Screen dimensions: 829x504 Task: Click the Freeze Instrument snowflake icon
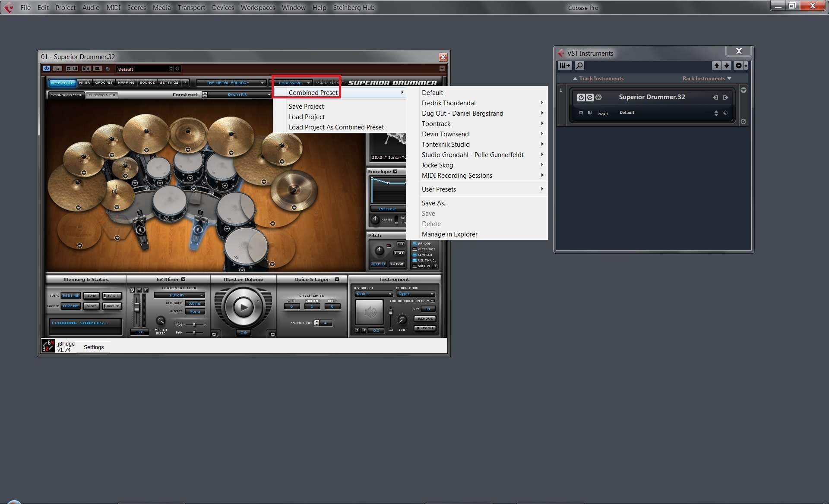[x=598, y=98]
